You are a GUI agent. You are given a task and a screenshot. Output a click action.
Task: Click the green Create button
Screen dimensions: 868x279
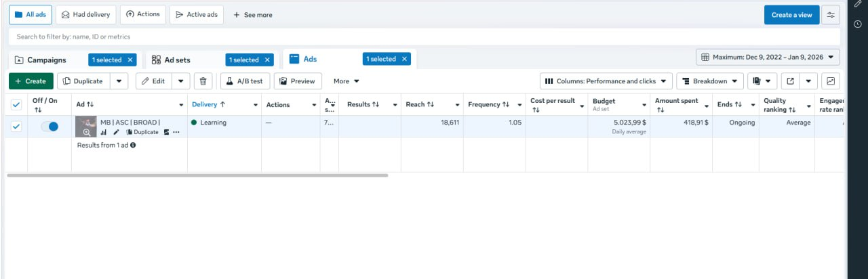coord(31,81)
